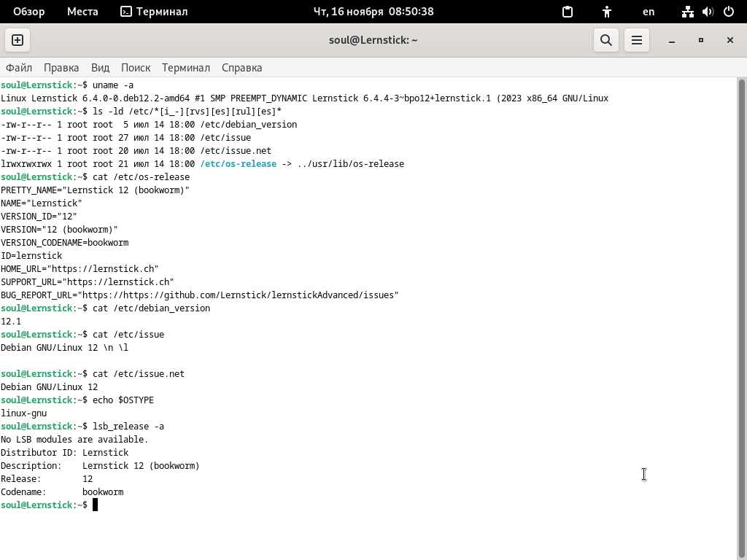Click the terminal input cursor at last prompt
Screen dimensions: 747x560
95,505
